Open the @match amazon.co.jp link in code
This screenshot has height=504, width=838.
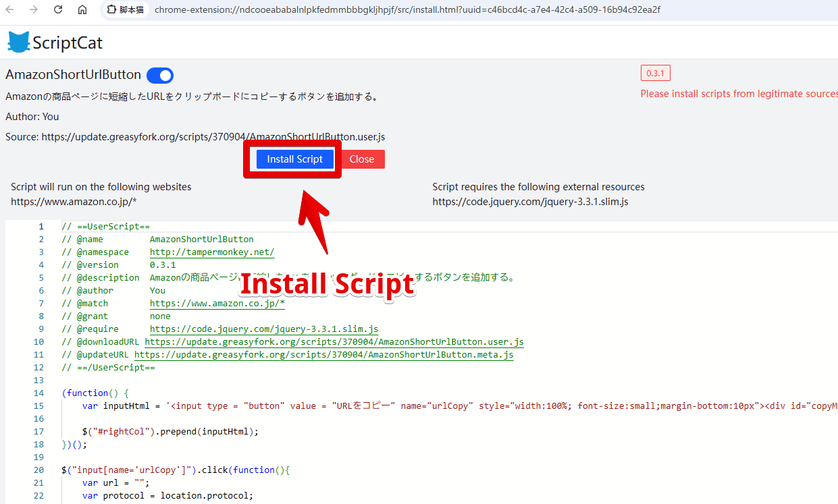pos(217,304)
